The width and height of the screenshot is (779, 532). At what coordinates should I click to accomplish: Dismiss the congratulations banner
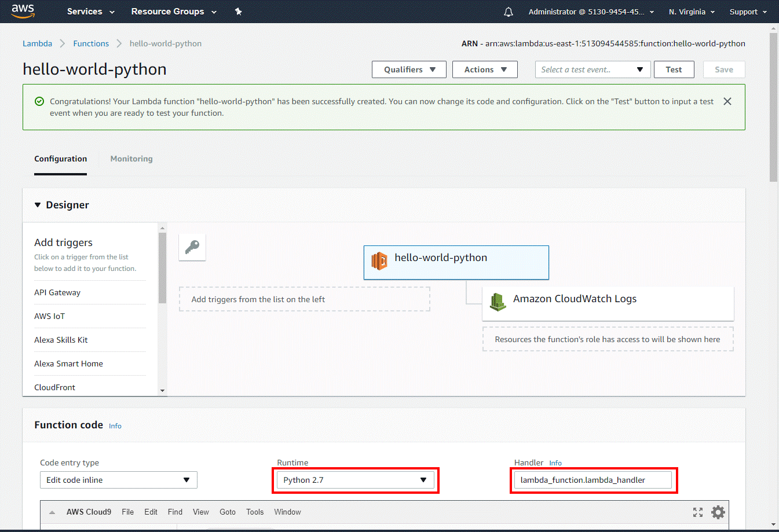tap(727, 101)
